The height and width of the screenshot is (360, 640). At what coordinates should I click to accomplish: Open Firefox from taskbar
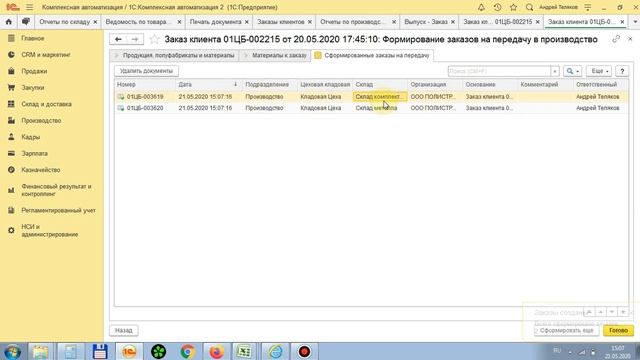[216, 351]
